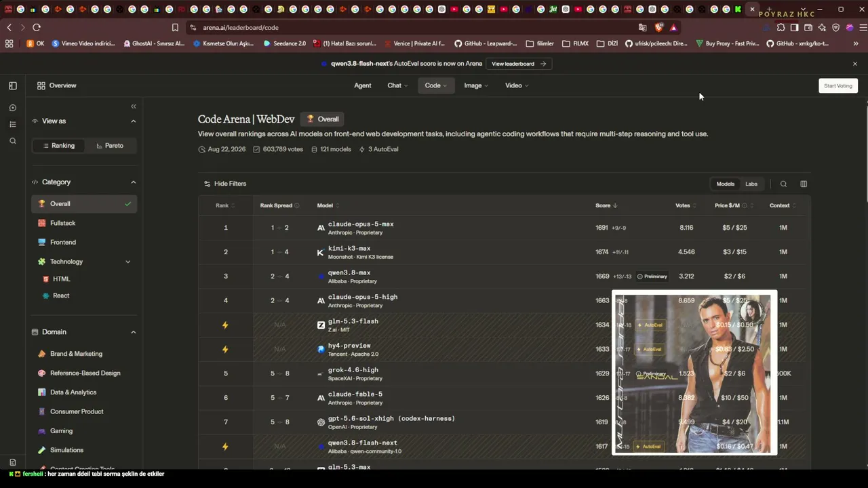Switch view to Ranking
Viewport: 868px width, 488px height.
click(59, 146)
